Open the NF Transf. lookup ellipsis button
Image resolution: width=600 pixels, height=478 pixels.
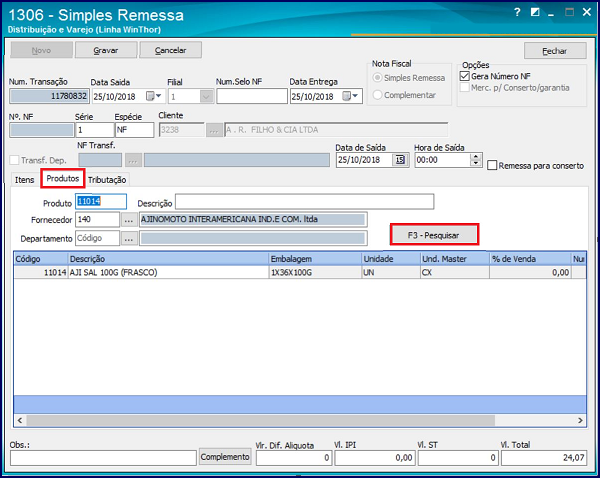pos(133,160)
